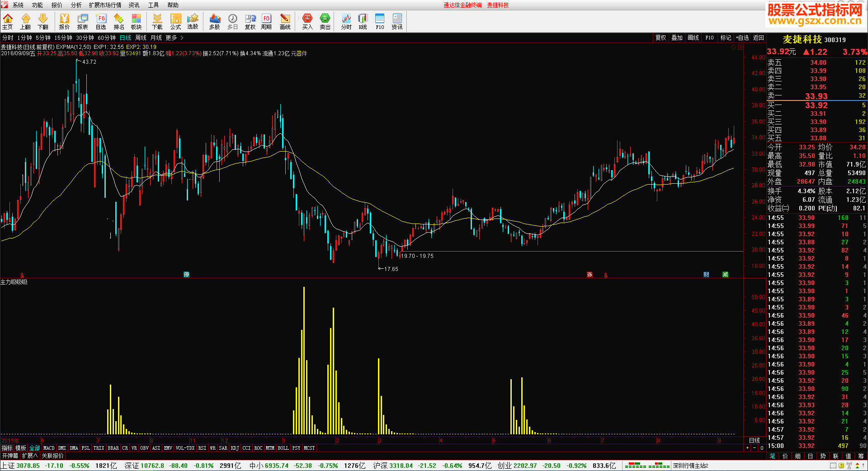Screen dimensions: 868x471
Task: Open the 分析 menu
Action: pos(76,5)
